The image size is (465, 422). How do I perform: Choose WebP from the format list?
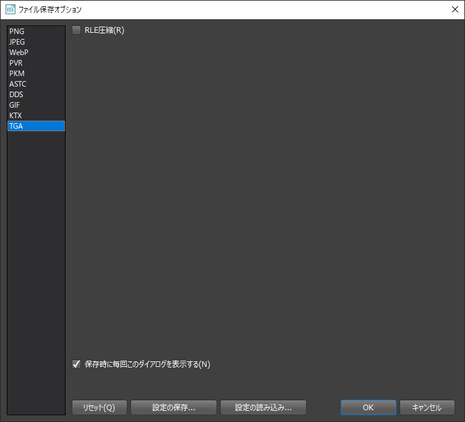click(36, 52)
